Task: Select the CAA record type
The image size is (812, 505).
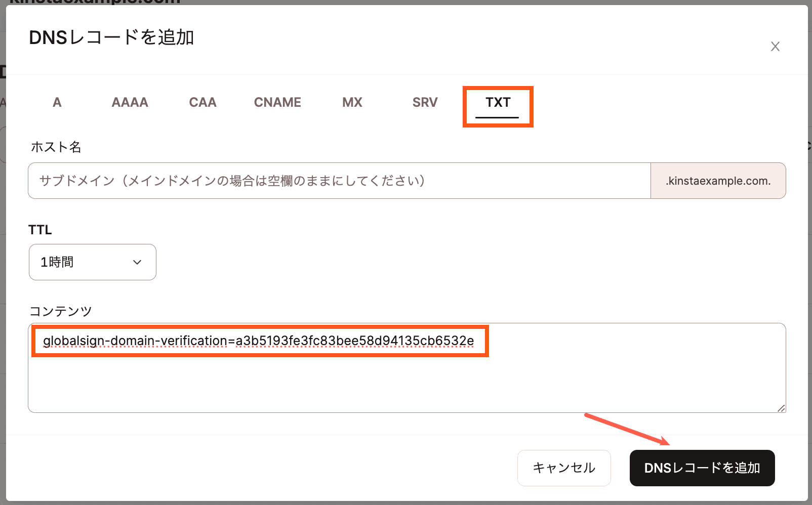Action: pos(202,102)
